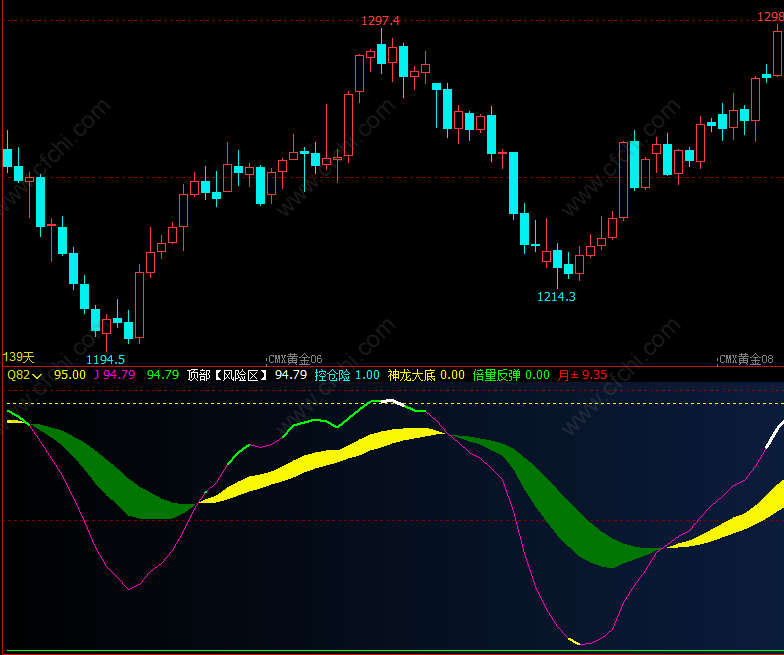Select the green 94.79 indicator value
The height and width of the screenshot is (655, 784).
[x=163, y=375]
